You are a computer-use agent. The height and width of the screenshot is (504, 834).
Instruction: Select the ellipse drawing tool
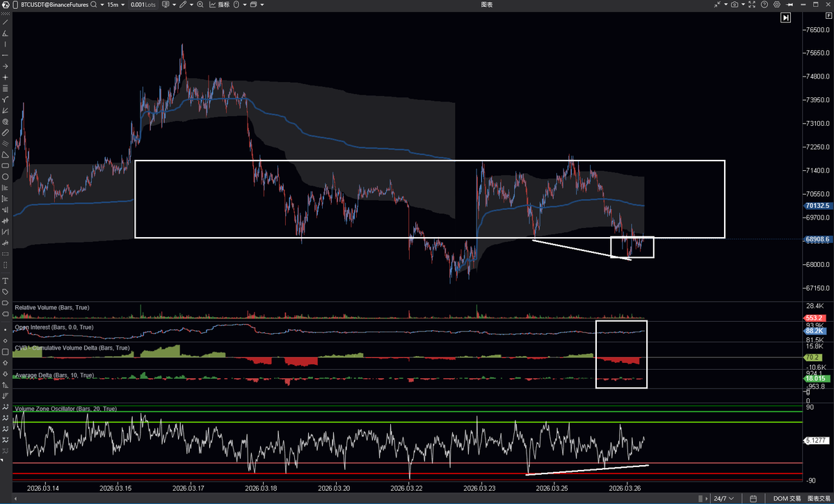6,177
